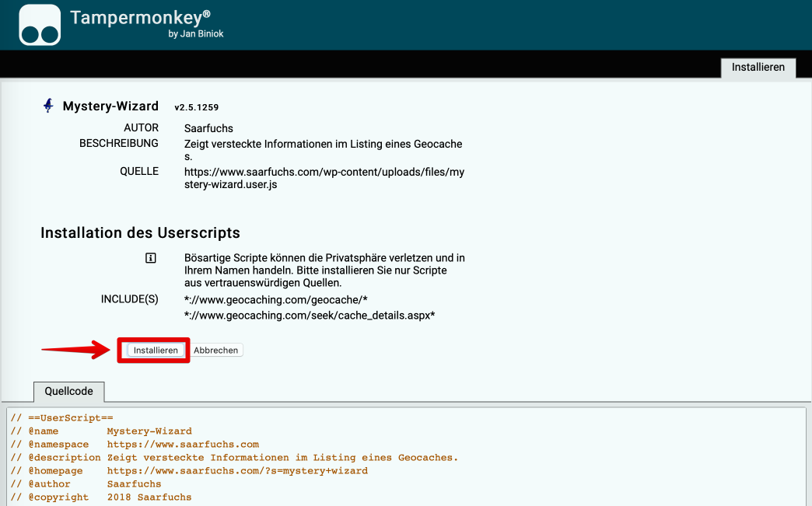The image size is (812, 506).
Task: Click the source URL mystery-wizard.user.js
Action: pyautogui.click(x=324, y=178)
